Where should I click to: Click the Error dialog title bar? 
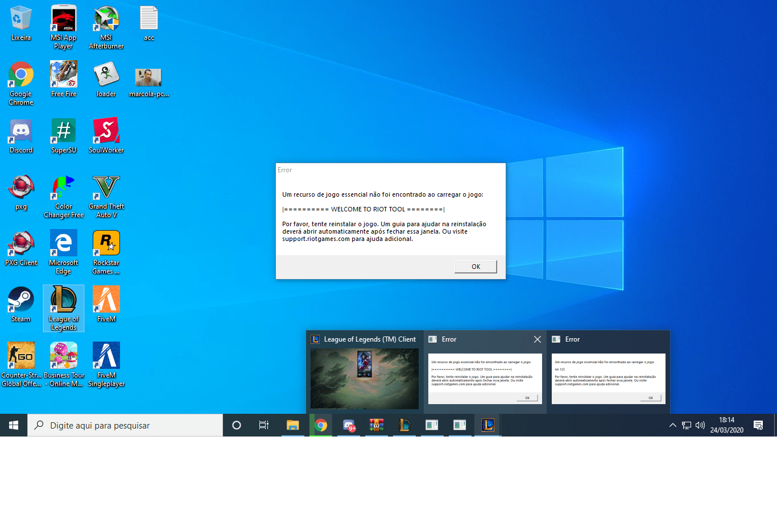coord(391,170)
